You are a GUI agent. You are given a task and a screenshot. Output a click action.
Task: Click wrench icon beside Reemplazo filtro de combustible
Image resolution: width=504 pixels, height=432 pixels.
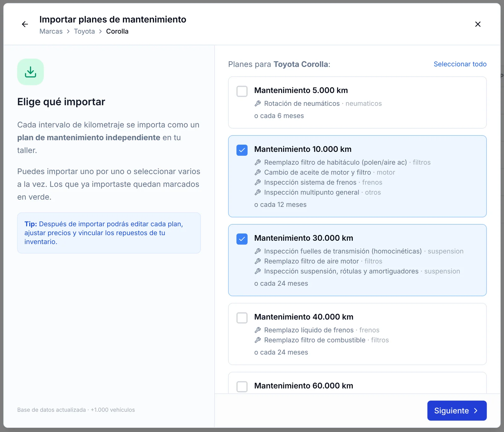[x=258, y=340]
